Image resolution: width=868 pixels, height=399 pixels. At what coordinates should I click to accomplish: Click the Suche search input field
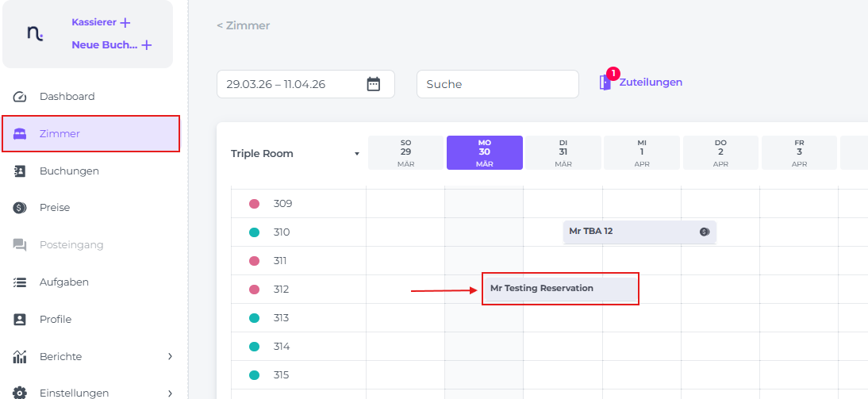pyautogui.click(x=497, y=84)
